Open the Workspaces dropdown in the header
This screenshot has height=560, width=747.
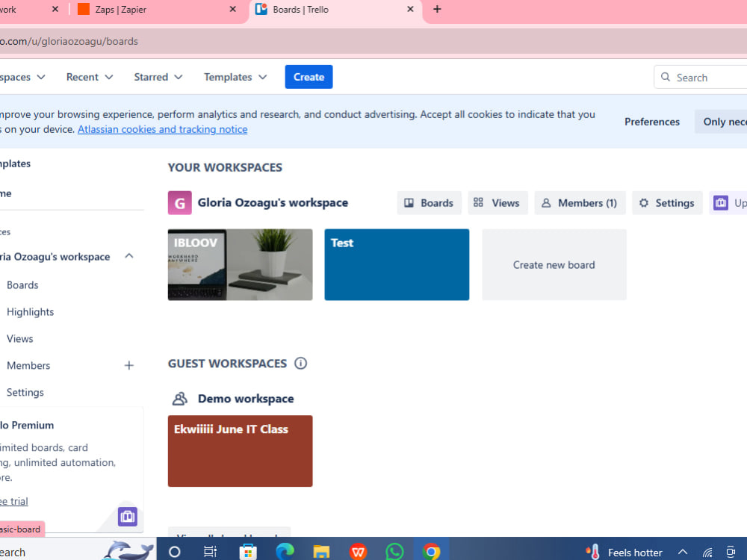click(x=22, y=77)
